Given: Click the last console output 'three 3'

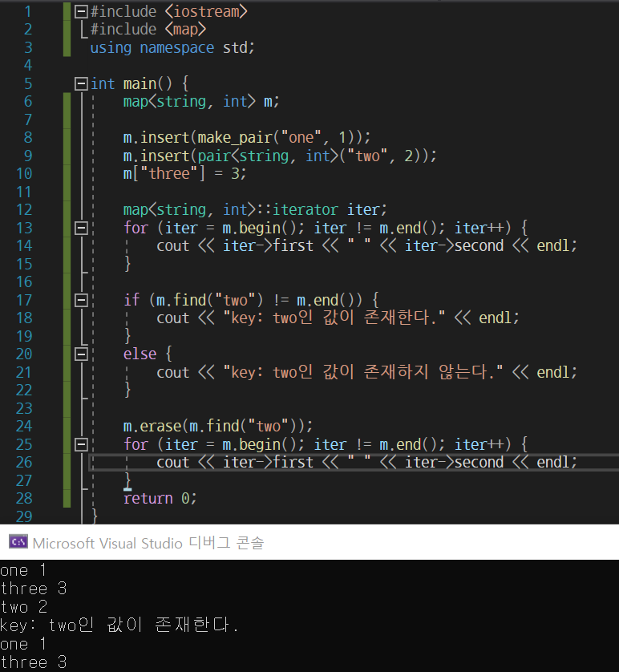Looking at the screenshot, I should (x=34, y=662).
